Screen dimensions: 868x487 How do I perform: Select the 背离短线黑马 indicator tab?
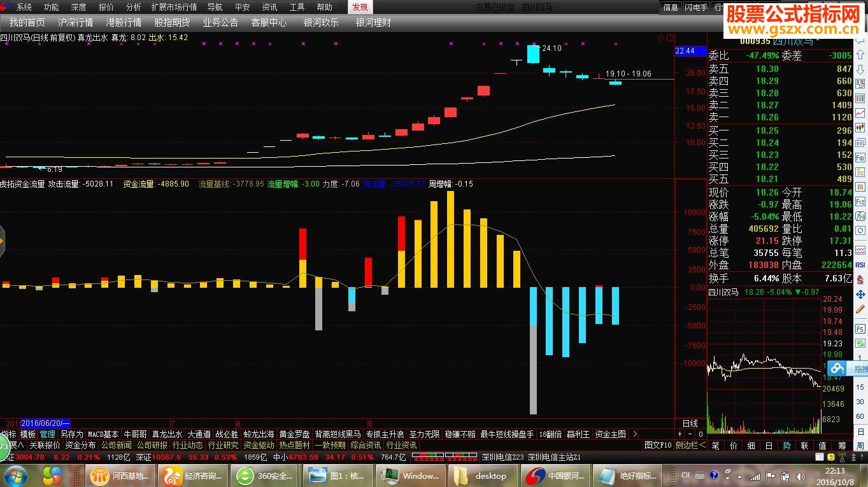pos(338,434)
